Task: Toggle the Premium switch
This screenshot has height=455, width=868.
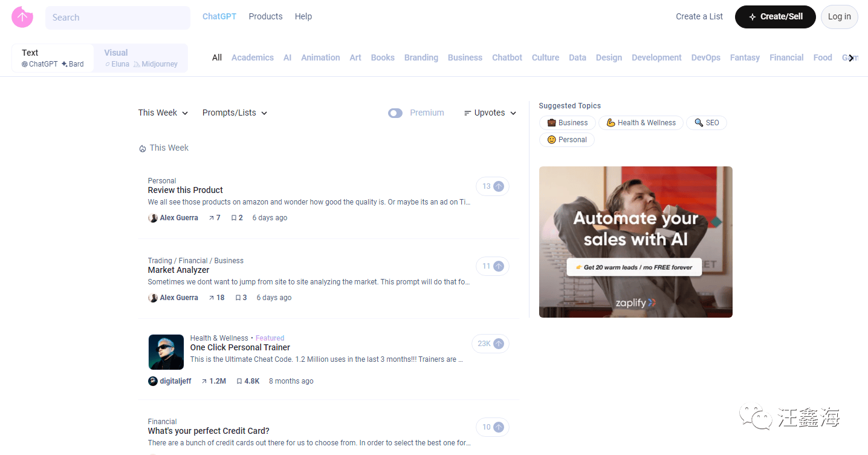Action: pyautogui.click(x=395, y=113)
